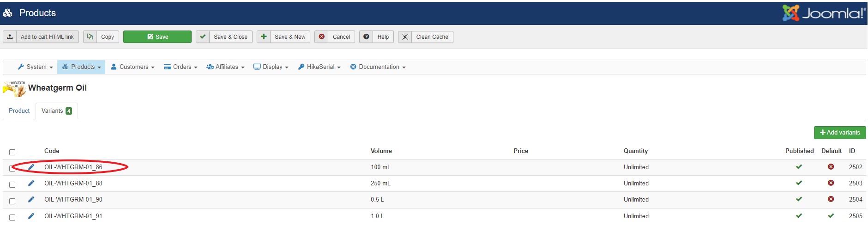The width and height of the screenshot is (868, 233).
Task: Toggle published status of variant 2505
Action: tap(799, 216)
